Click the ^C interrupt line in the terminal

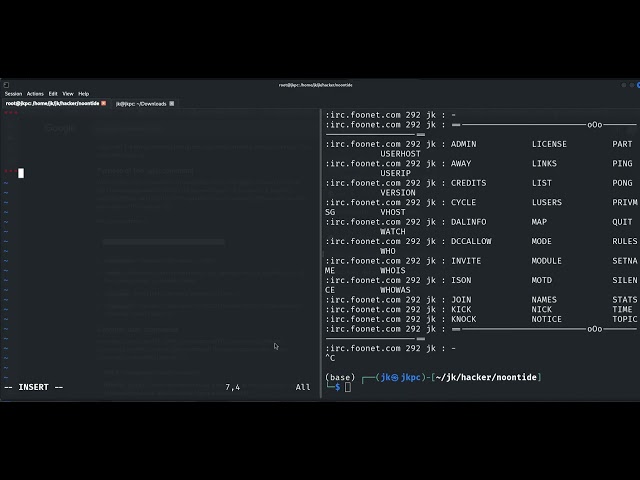tap(330, 358)
